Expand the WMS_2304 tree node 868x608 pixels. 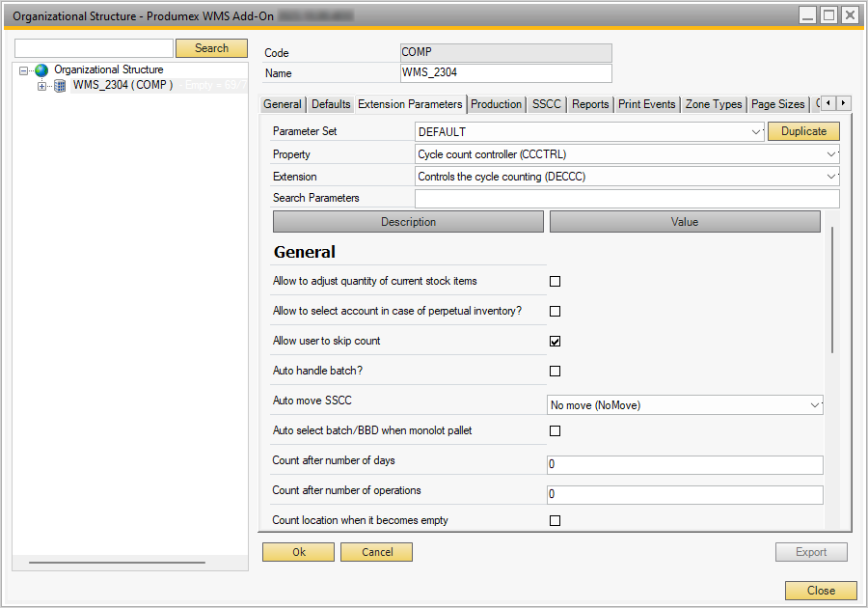(41, 86)
